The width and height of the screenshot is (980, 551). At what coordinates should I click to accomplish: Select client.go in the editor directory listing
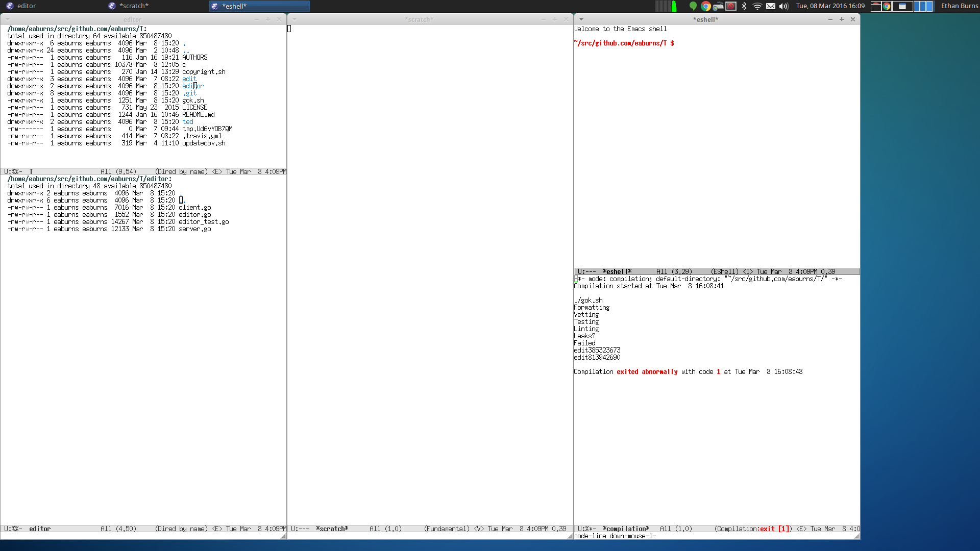click(195, 208)
